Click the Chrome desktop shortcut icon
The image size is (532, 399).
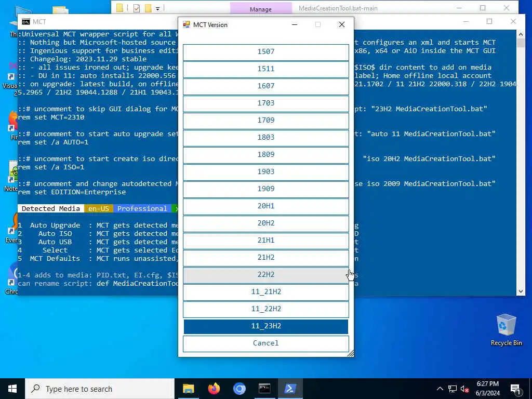pos(12,275)
